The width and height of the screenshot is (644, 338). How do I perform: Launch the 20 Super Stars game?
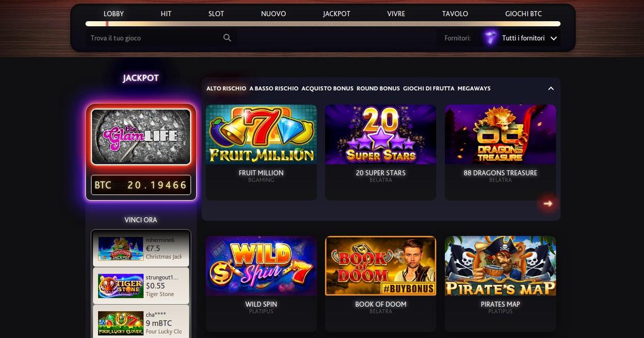point(381,152)
